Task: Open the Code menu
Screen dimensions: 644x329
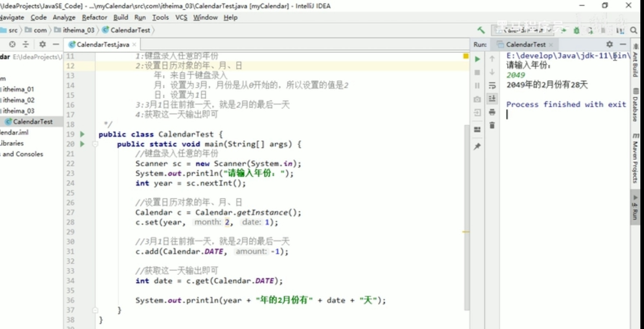Action: 38,17
